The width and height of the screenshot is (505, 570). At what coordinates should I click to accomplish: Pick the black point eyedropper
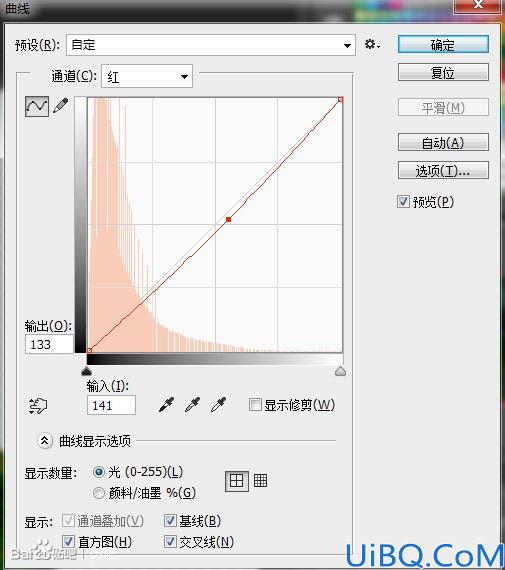tap(167, 405)
